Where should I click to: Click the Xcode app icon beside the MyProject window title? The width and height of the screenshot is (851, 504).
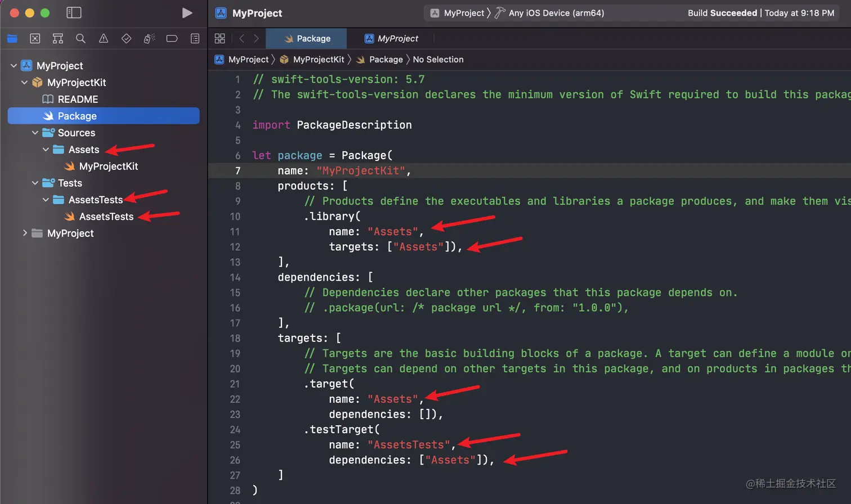pos(221,13)
